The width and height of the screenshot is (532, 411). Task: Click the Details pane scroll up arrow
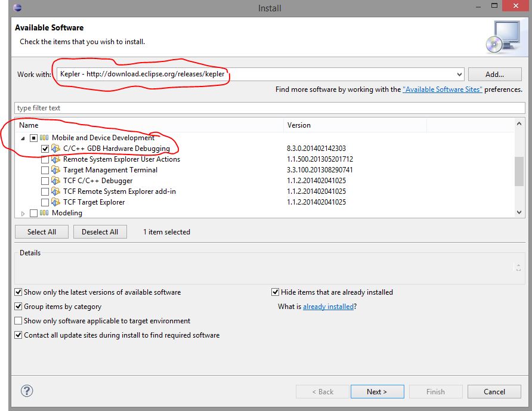click(x=518, y=265)
